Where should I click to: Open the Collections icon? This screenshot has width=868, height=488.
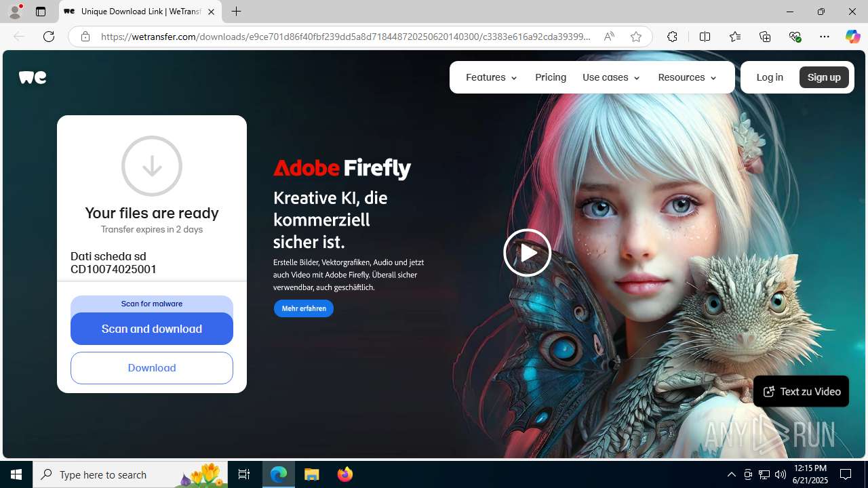765,37
